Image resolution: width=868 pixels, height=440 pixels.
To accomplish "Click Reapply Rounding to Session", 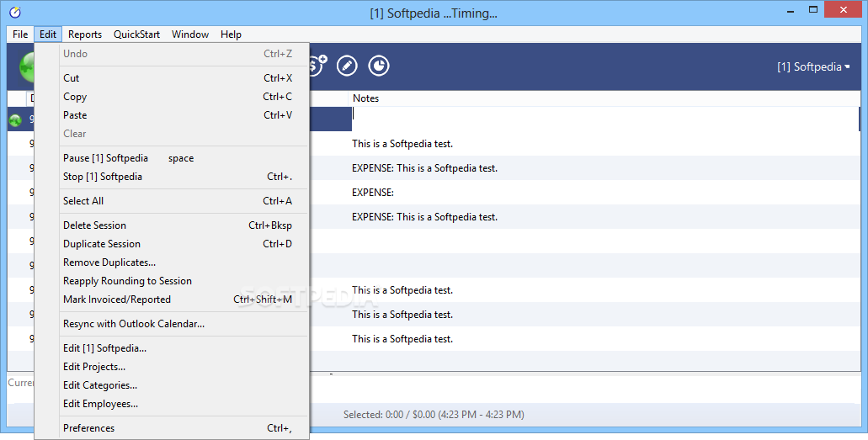I will [x=172, y=281].
